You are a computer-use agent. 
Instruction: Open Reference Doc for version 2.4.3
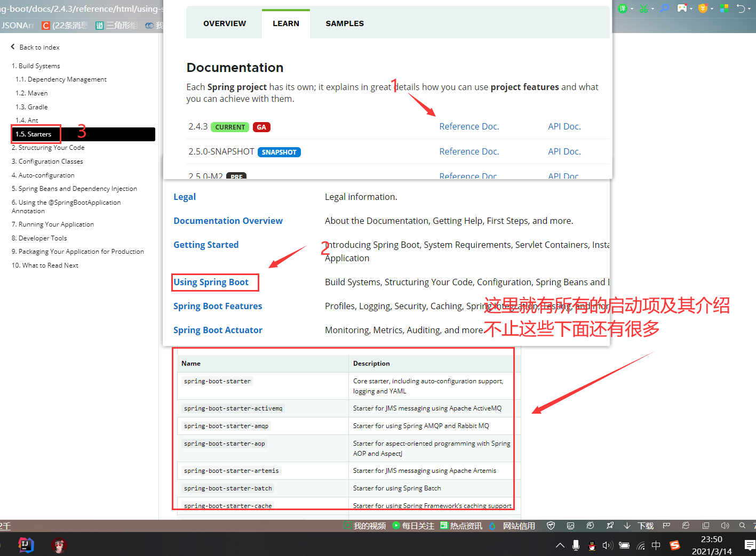[x=468, y=126]
